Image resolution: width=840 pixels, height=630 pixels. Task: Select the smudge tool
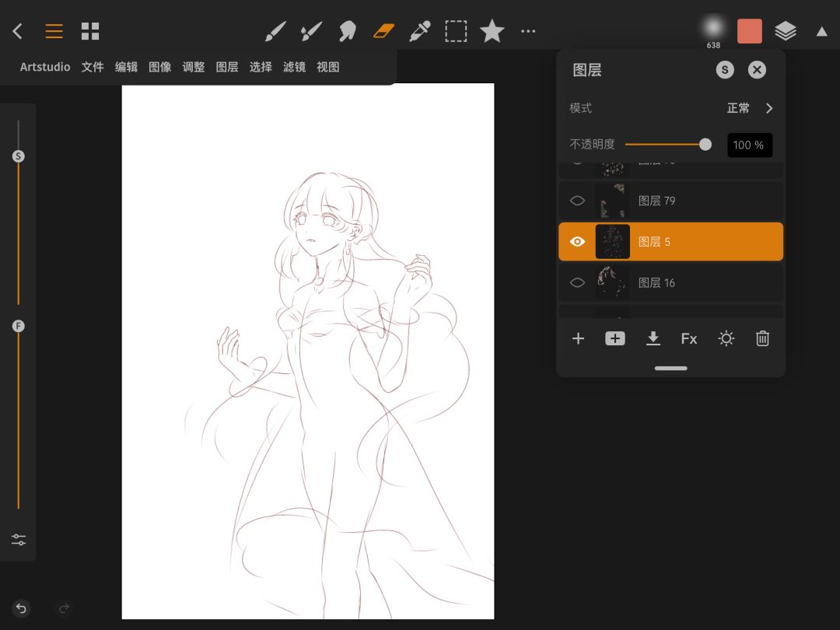347,31
